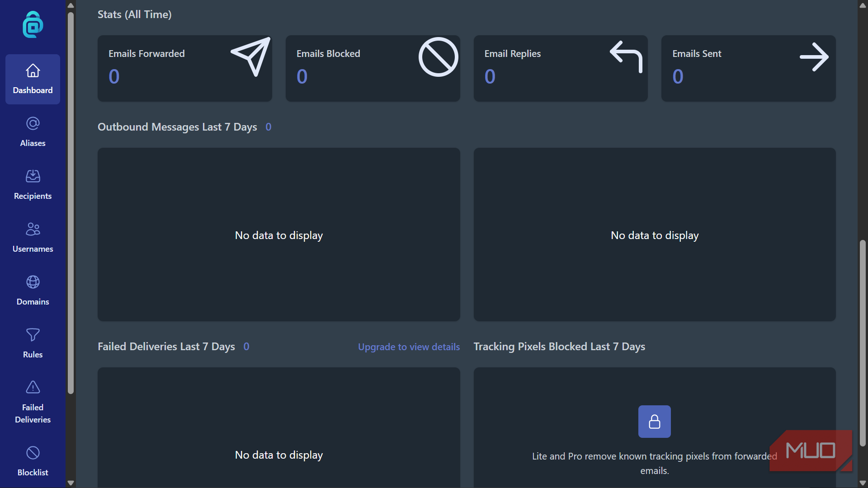Click the Emails Forwarded count value
Image resolution: width=868 pixels, height=488 pixels.
(x=114, y=76)
